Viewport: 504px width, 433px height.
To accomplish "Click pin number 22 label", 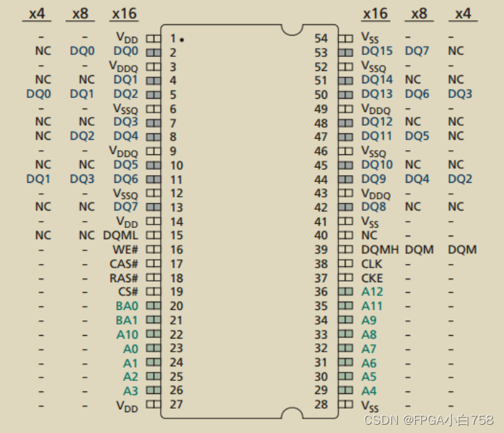I will 177,334.
